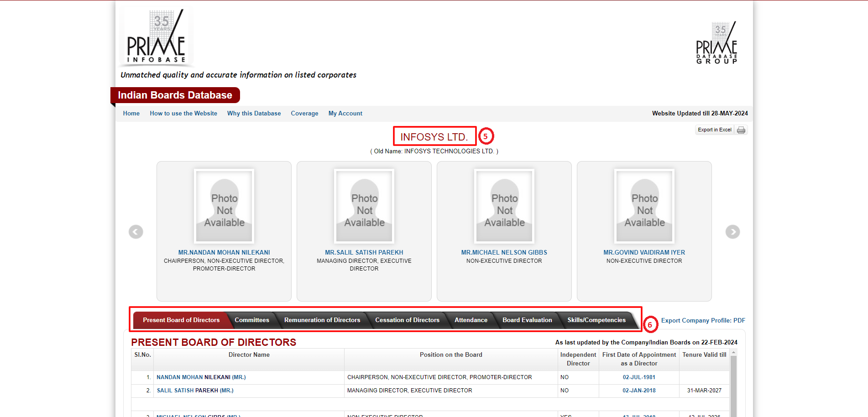The image size is (868, 417).
Task: Click the First Date of Appointment header
Action: tap(639, 359)
